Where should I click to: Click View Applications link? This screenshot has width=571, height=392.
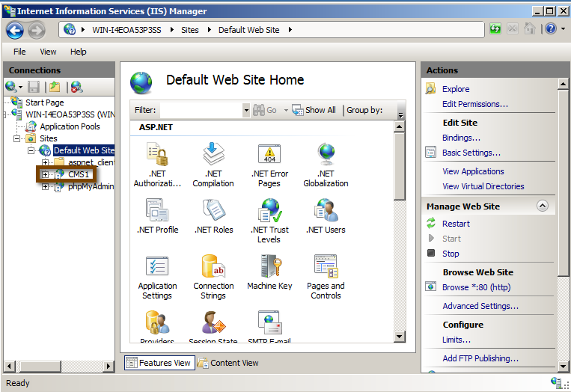point(473,171)
